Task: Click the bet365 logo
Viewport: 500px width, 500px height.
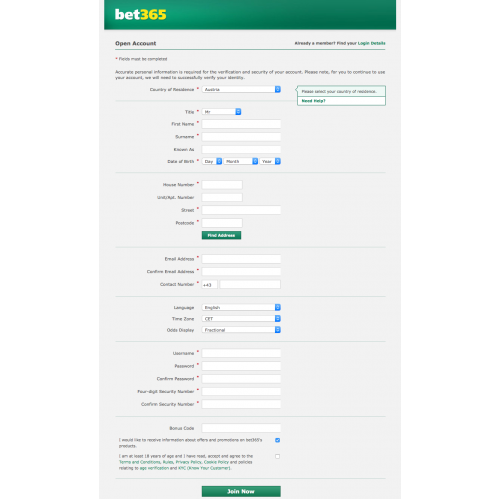Action: (140, 15)
